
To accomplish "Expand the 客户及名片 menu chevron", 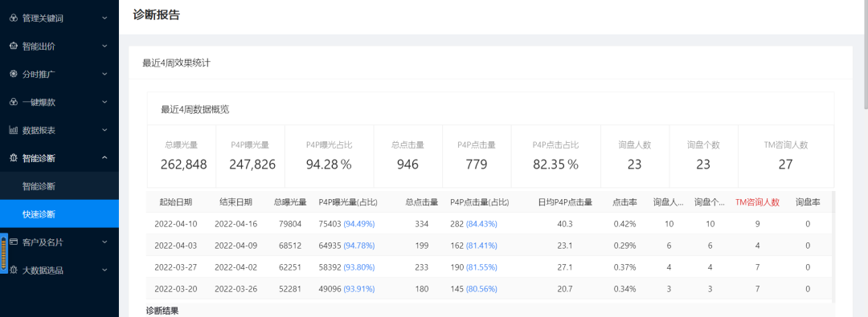I will click(x=104, y=242).
